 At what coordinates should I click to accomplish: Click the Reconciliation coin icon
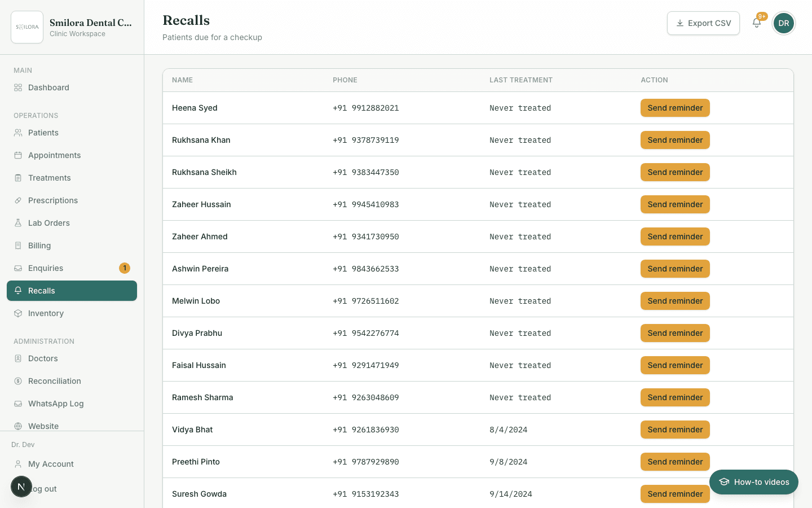(18, 381)
